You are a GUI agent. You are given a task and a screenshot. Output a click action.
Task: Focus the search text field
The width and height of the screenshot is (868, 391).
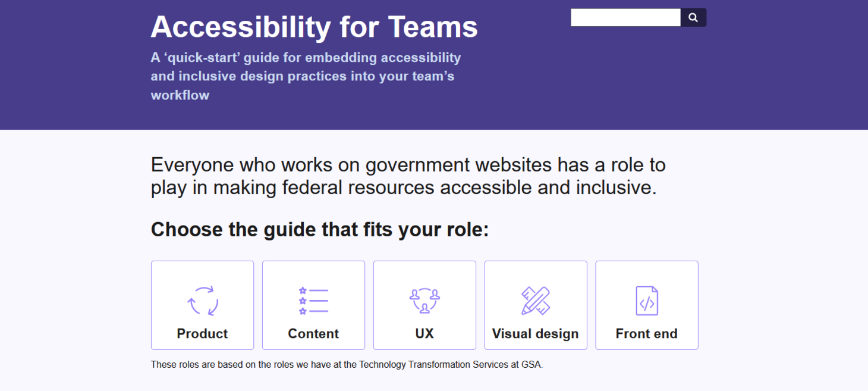click(x=625, y=18)
